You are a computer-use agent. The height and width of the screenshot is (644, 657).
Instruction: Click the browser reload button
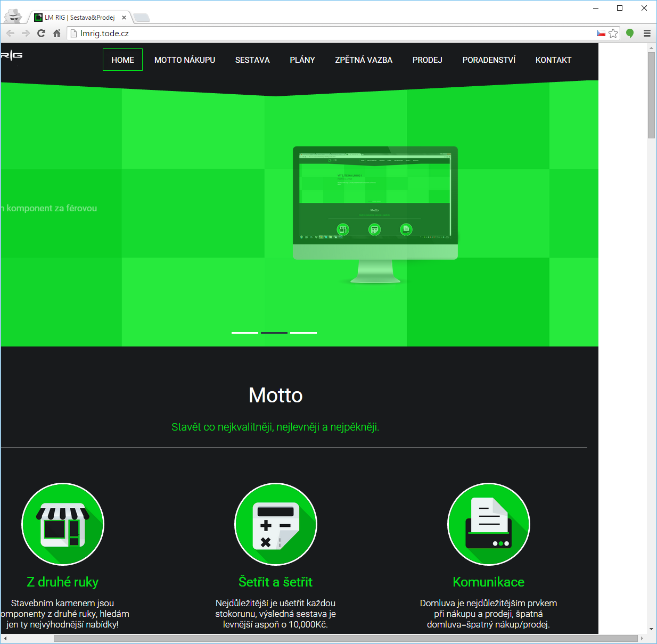tap(41, 33)
